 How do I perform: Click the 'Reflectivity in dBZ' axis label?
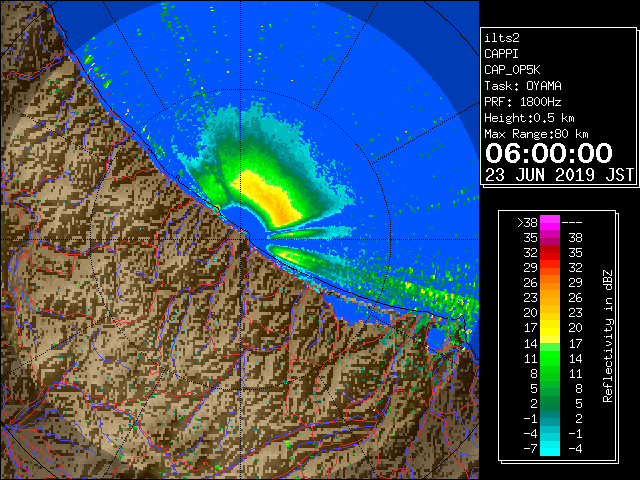(608, 336)
